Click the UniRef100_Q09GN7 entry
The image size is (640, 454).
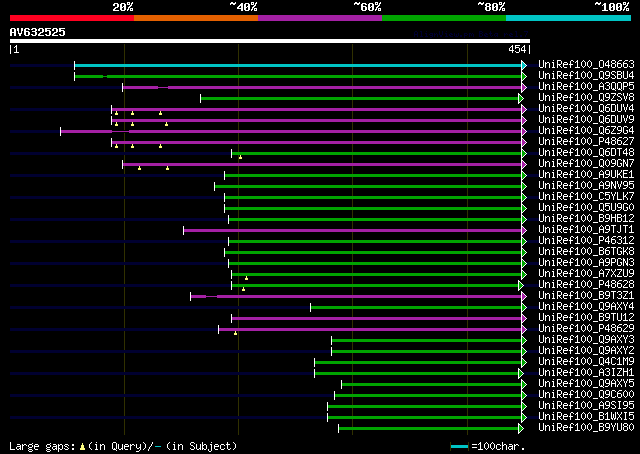[x=586, y=164]
